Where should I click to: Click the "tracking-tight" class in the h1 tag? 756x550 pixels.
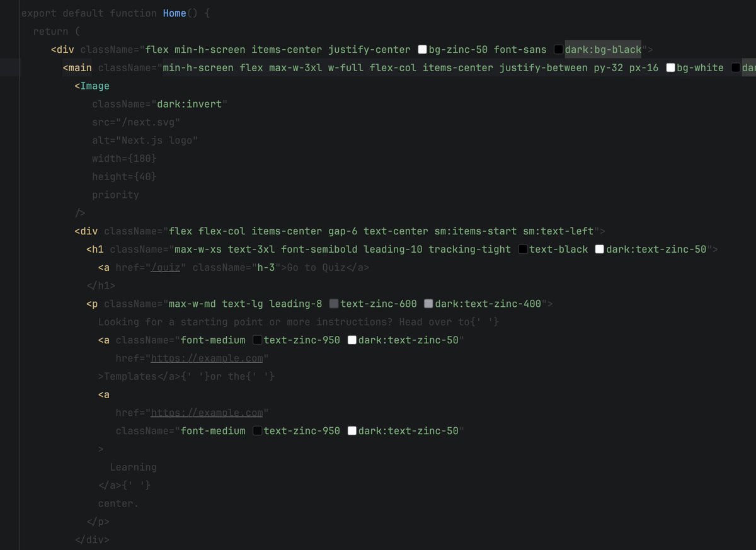(469, 249)
